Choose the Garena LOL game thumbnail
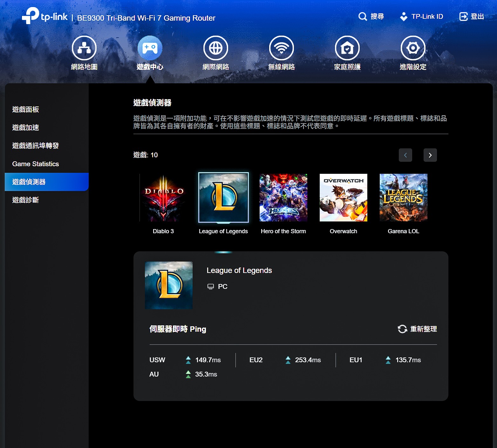The height and width of the screenshot is (448, 497). pyautogui.click(x=404, y=198)
